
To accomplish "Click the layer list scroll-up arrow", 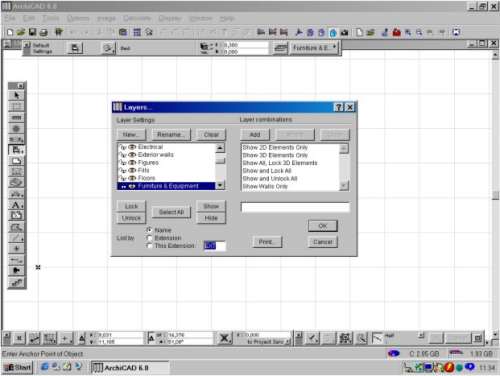I will [x=220, y=148].
